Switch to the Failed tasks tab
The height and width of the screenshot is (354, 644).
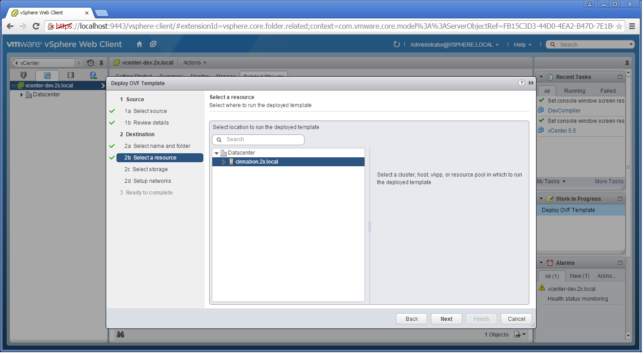608,91
